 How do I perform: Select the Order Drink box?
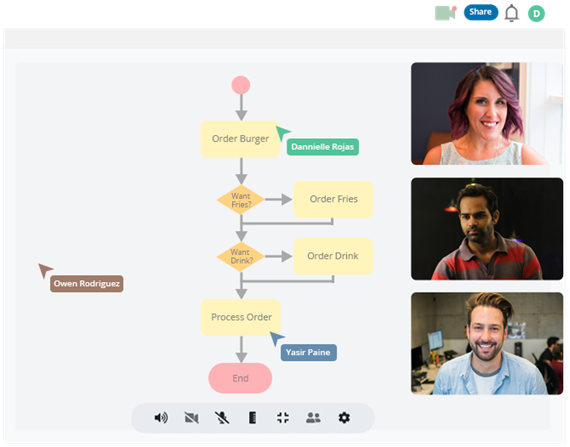tap(333, 256)
